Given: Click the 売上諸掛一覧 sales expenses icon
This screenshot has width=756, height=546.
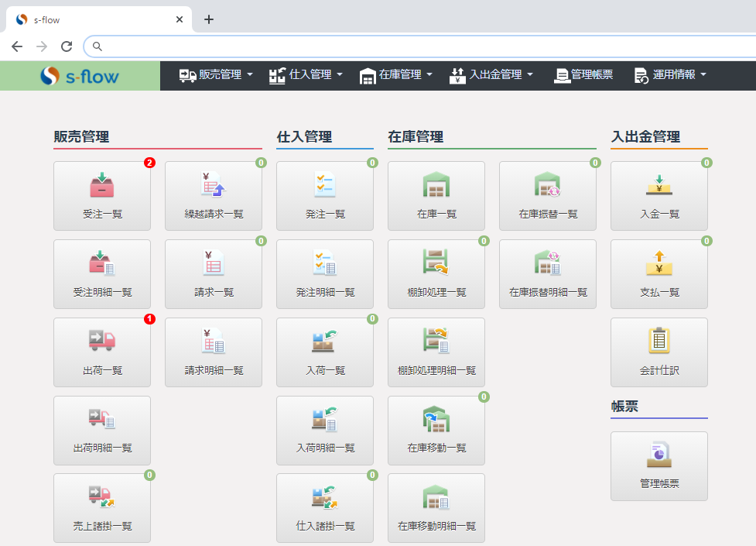Looking at the screenshot, I should pyautogui.click(x=101, y=508).
